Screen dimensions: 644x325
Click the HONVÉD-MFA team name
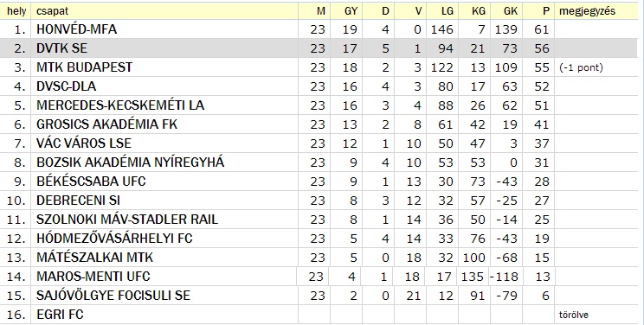pyautogui.click(x=76, y=29)
